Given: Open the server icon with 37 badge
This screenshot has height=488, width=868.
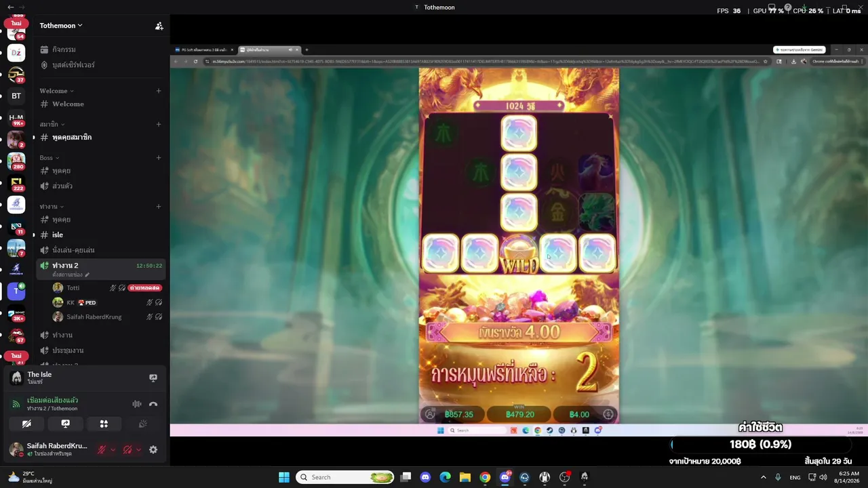Looking at the screenshot, I should (16, 75).
